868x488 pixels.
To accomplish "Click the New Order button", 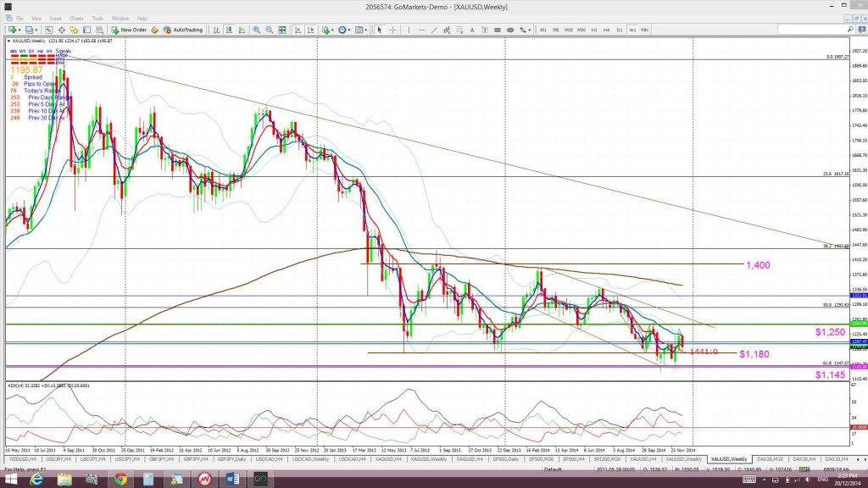I will 129,30.
